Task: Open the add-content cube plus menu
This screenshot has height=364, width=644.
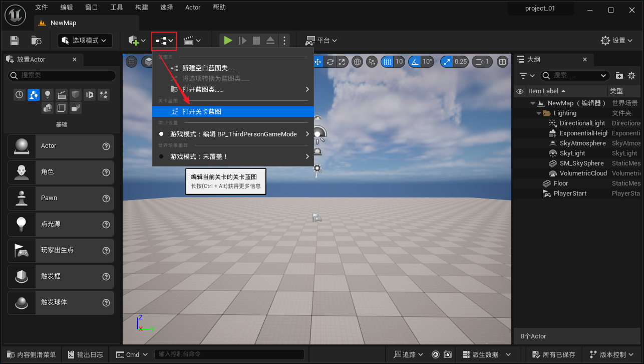Action: point(137,41)
